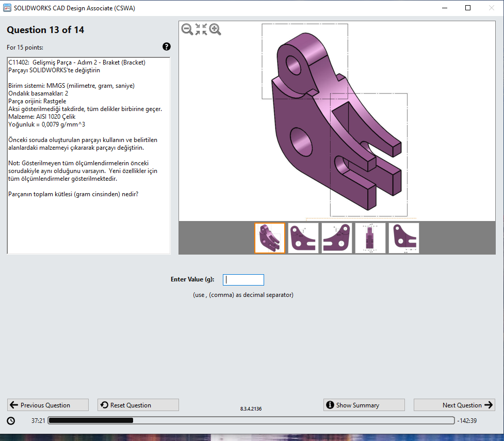
Task: Click the info icon on Show Summary
Action: 330,405
